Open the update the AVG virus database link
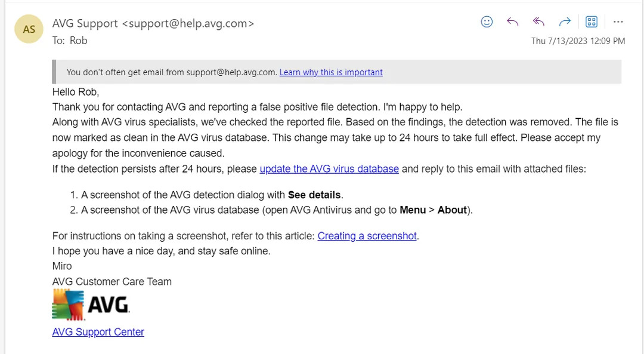 tap(329, 169)
